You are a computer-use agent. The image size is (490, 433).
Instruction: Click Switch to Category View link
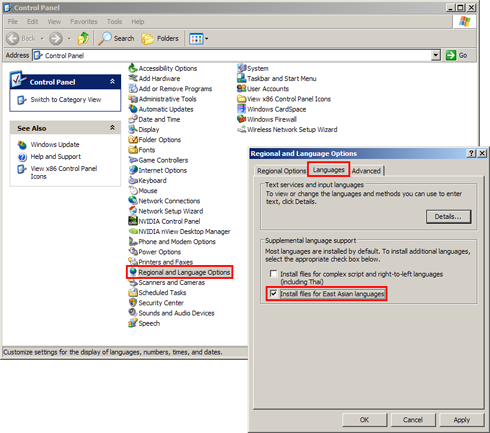[66, 100]
